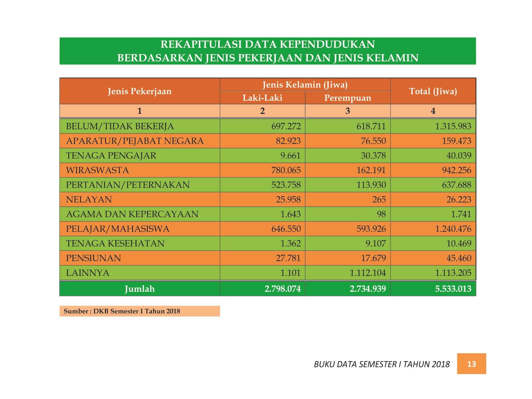The width and height of the screenshot is (532, 399).
Task: Click 'APARATUR/PEJABAT NEGARA' row label
Action: [135, 141]
